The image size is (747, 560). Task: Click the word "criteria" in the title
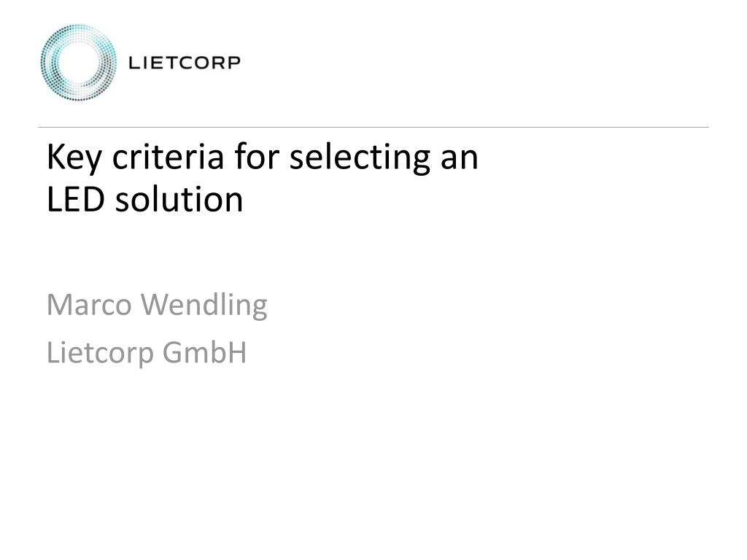(168, 156)
